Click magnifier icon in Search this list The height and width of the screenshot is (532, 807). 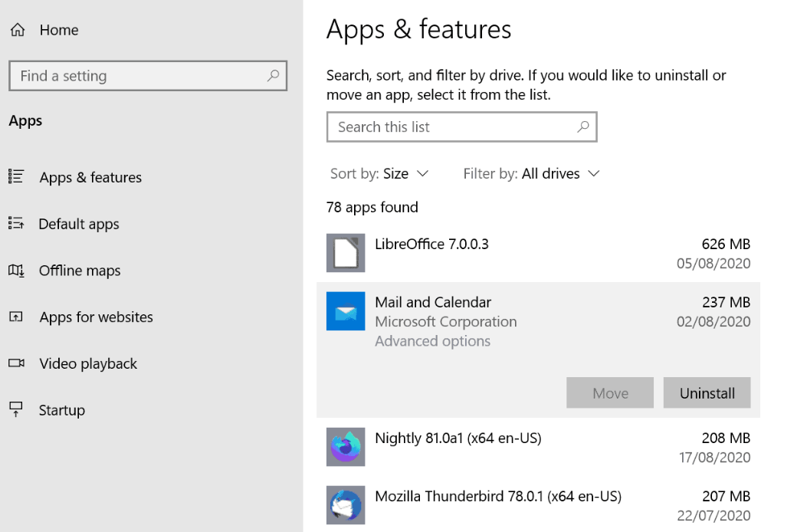[x=583, y=126]
